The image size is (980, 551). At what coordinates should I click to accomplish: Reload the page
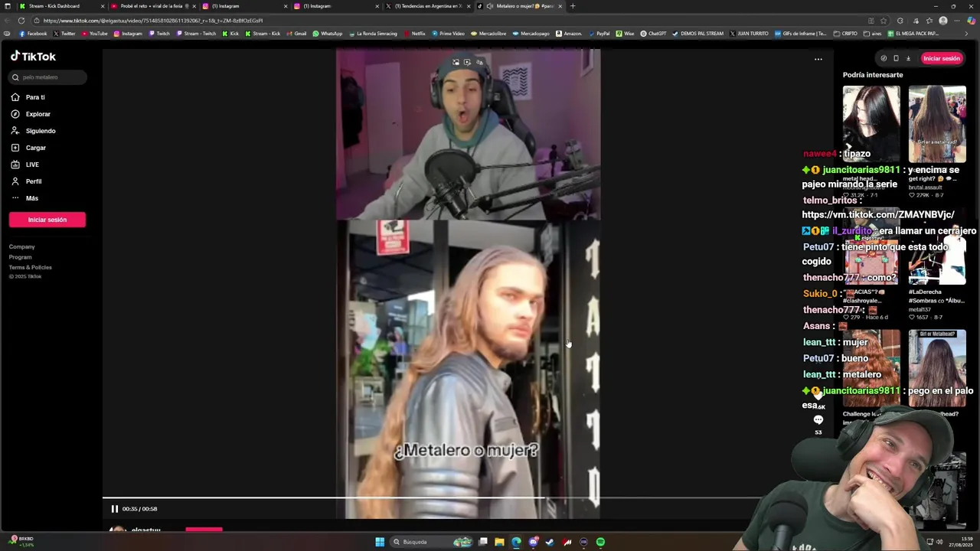pyautogui.click(x=21, y=21)
